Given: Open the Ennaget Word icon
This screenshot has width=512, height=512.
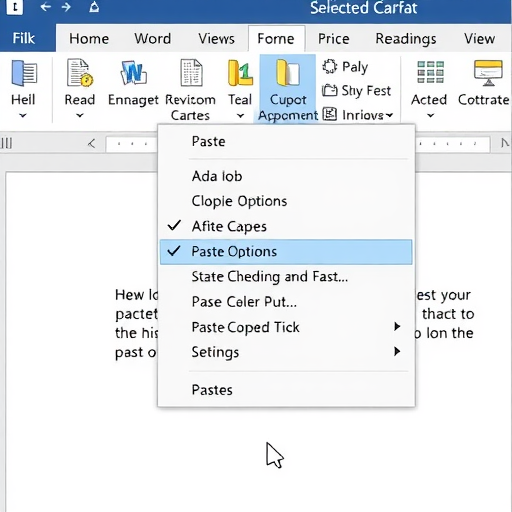Looking at the screenshot, I should point(133,72).
